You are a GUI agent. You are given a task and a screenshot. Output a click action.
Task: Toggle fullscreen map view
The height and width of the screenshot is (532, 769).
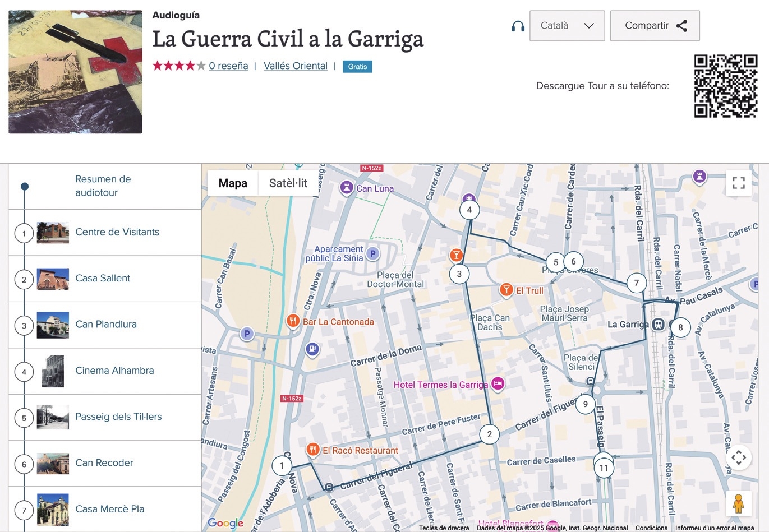tap(738, 183)
